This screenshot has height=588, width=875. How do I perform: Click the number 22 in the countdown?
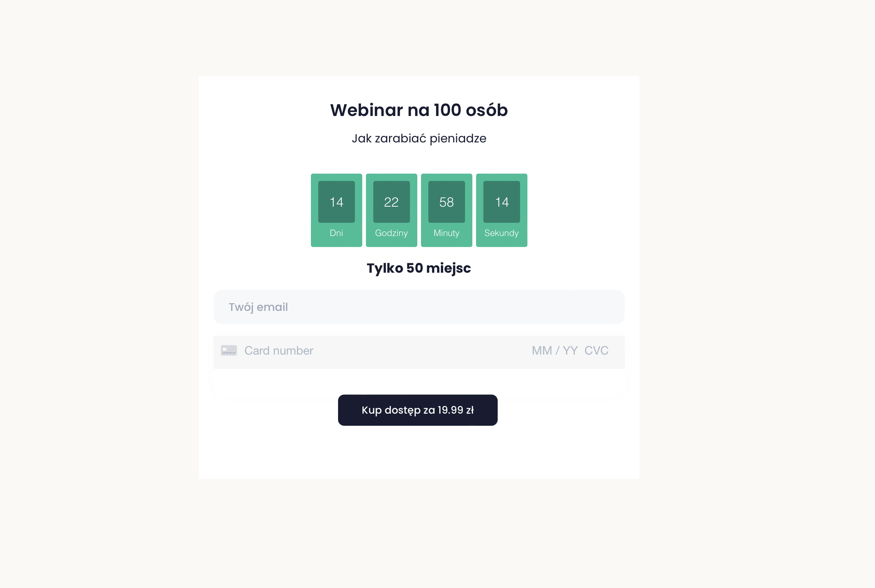391,202
